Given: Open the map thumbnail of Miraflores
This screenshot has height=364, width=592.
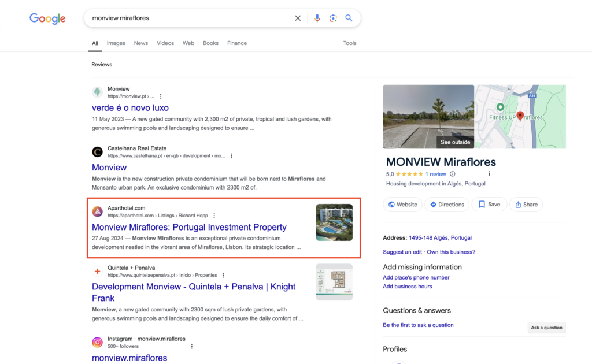Looking at the screenshot, I should [x=521, y=117].
